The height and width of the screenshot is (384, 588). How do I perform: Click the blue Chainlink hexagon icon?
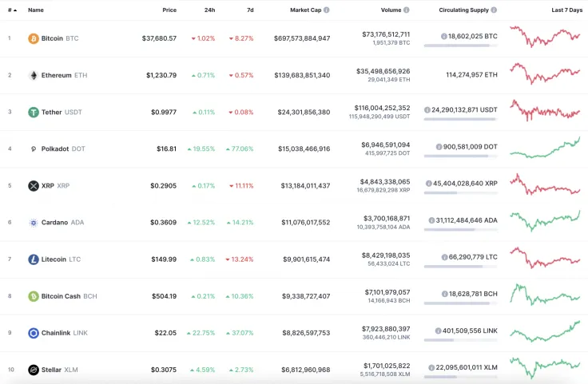point(34,333)
